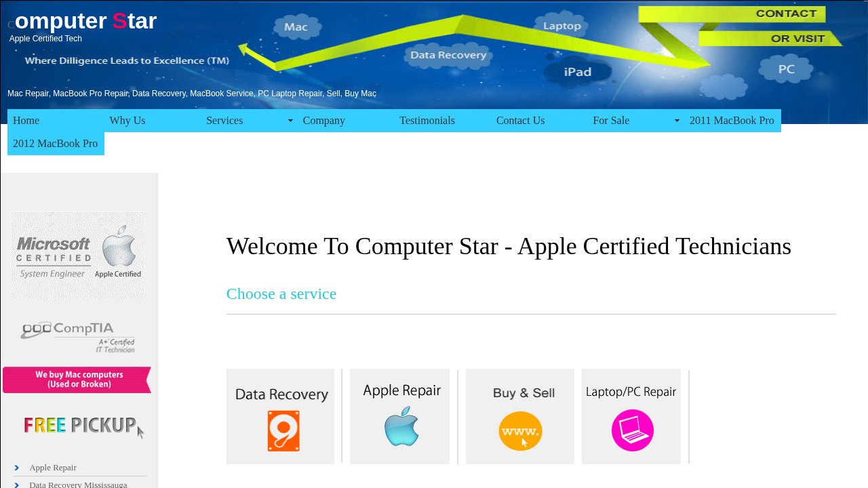Open the We buy Mac computers banner
The image size is (868, 488).
point(77,380)
